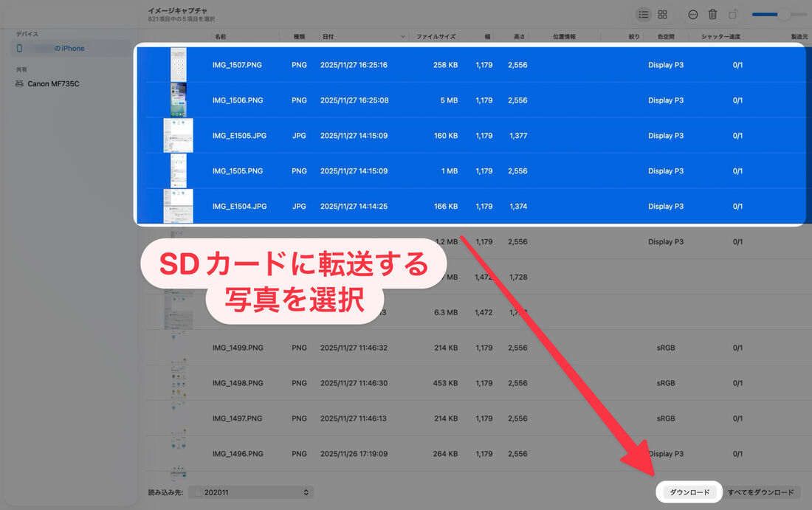Viewport: 812px width, 510px height.
Task: Click the rotate image icon in toolbar
Action: tap(732, 15)
